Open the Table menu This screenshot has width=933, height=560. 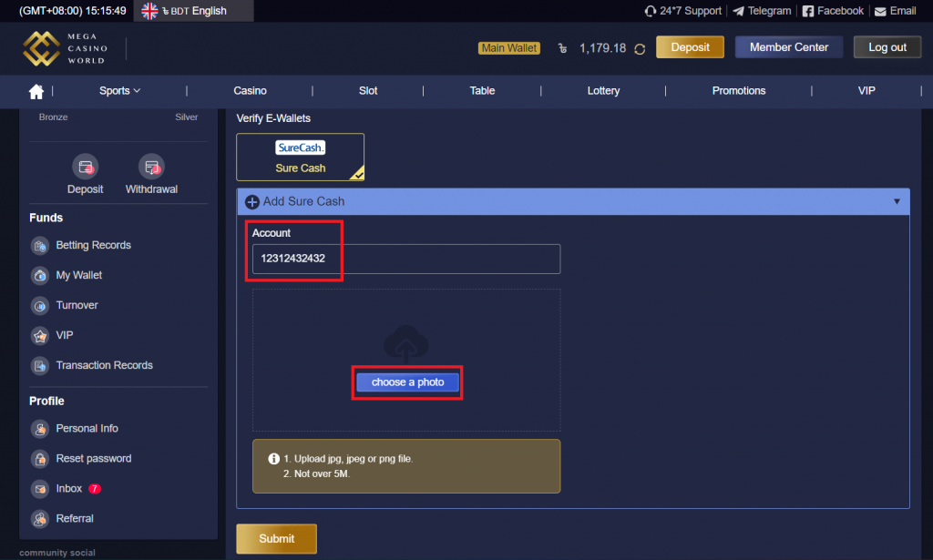point(483,90)
